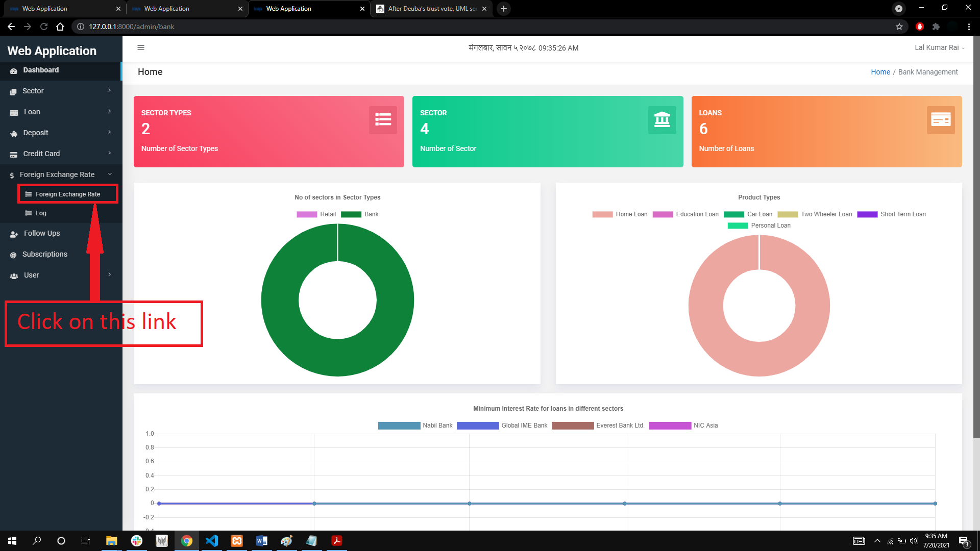The width and height of the screenshot is (980, 551).
Task: Toggle Home Loan legend in Product Types
Action: (x=620, y=214)
